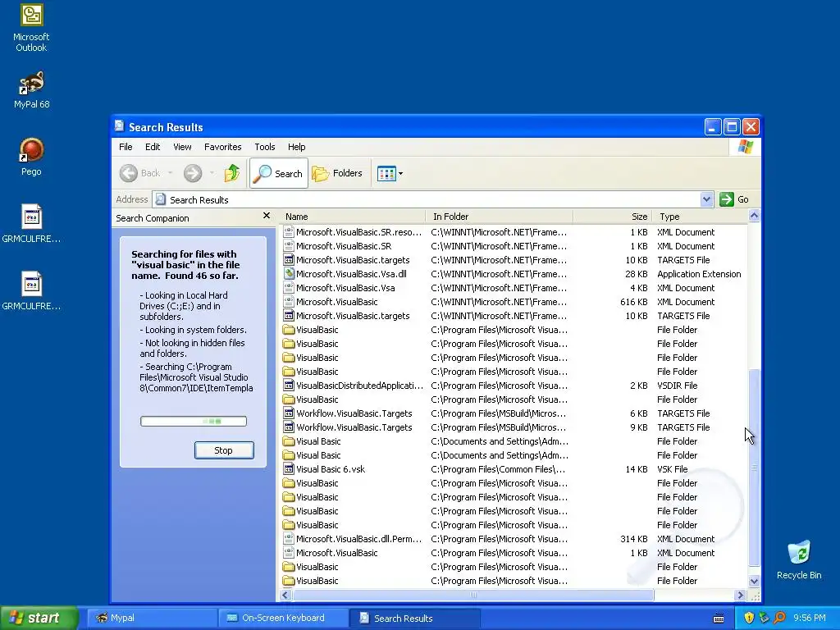The width and height of the screenshot is (840, 630).
Task: Click the keyboard icon in tray
Action: [719, 619]
